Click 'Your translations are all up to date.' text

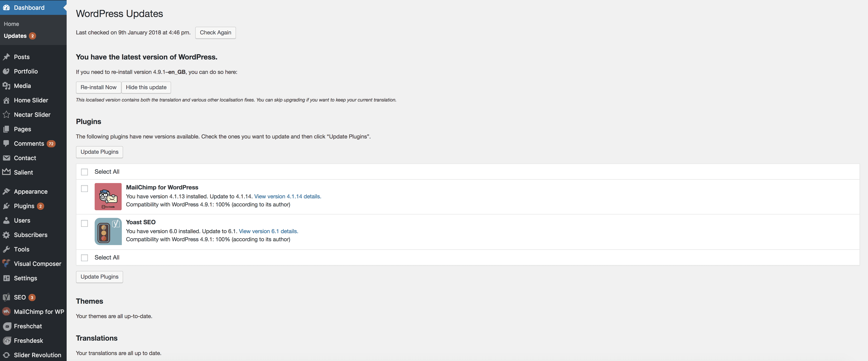(119, 353)
